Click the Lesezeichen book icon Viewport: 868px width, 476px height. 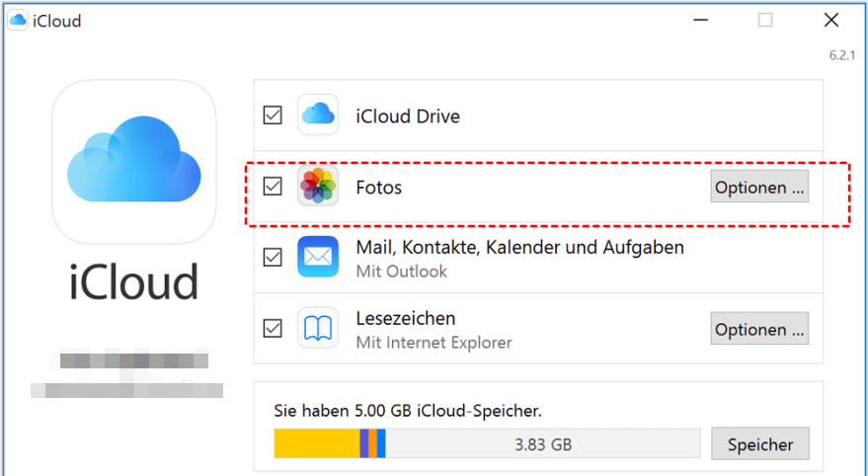point(318,329)
